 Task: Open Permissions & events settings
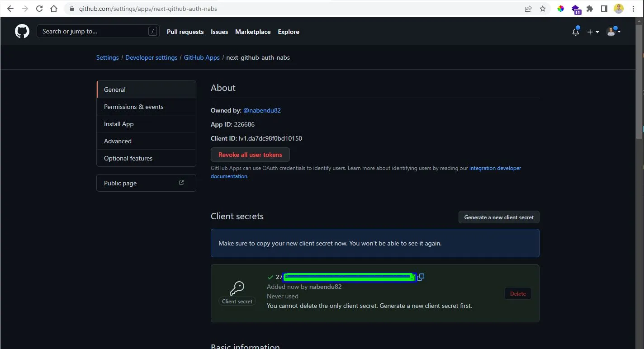(x=147, y=107)
